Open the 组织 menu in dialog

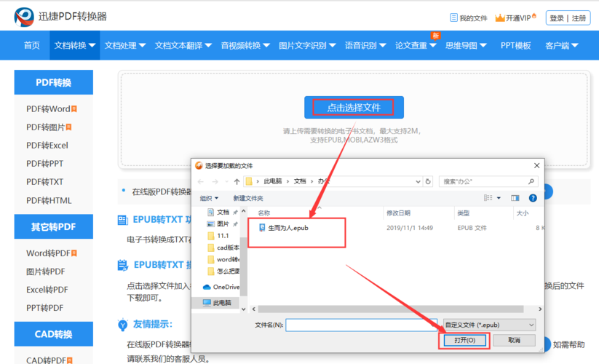click(x=209, y=198)
